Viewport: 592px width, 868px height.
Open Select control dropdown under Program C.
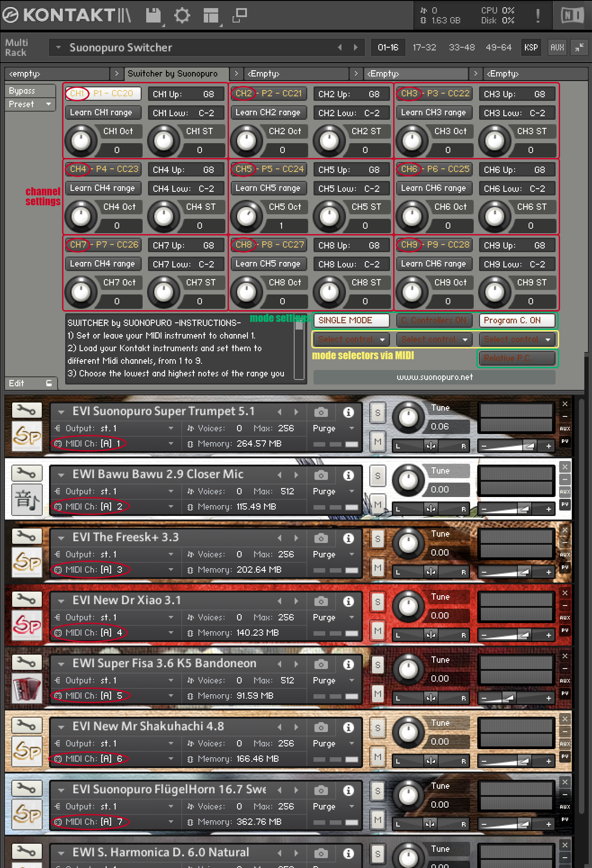pyautogui.click(x=517, y=339)
